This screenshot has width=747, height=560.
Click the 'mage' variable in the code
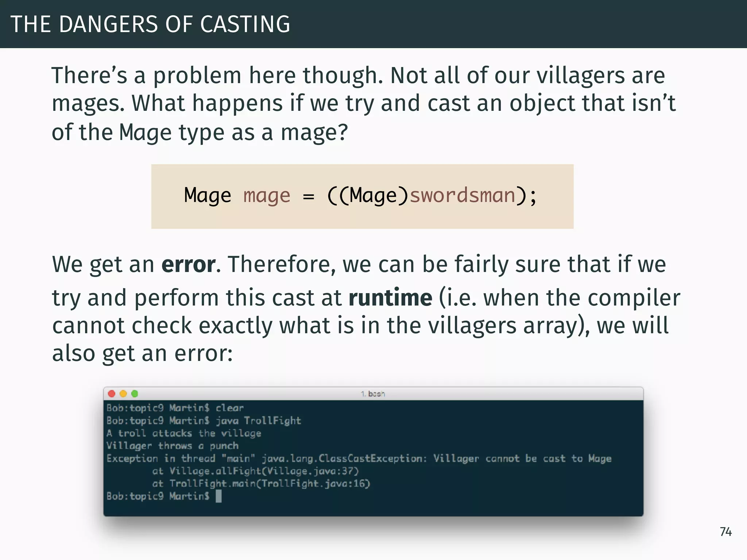267,196
